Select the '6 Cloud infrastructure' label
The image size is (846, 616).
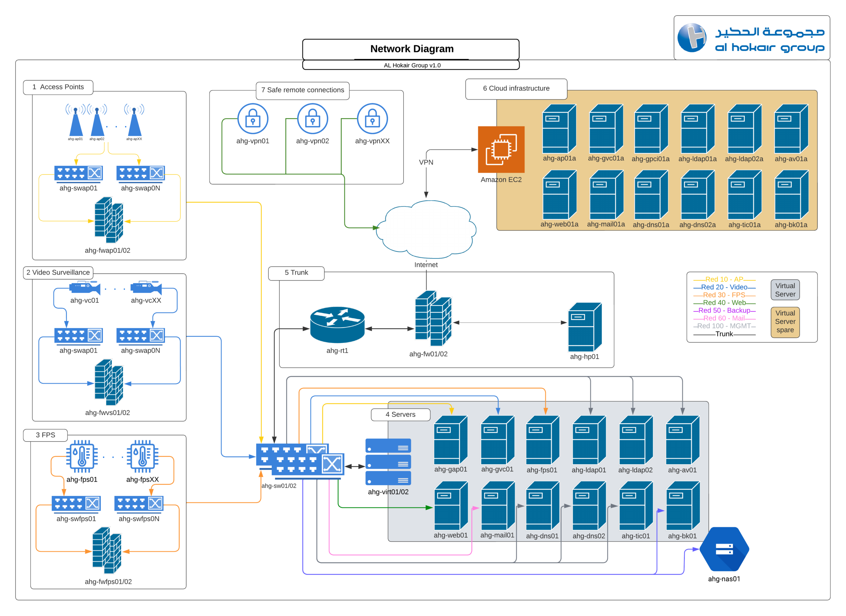click(x=516, y=89)
